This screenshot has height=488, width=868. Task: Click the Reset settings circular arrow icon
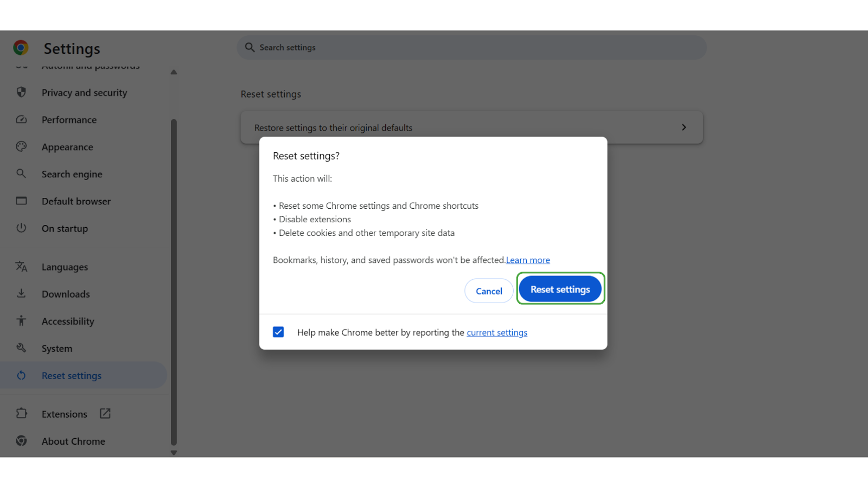coord(21,375)
